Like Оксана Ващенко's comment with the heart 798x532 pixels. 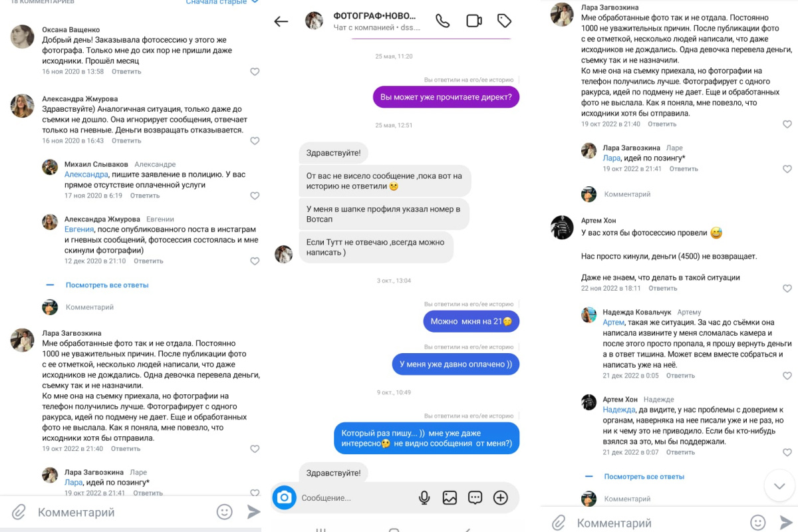tap(255, 72)
